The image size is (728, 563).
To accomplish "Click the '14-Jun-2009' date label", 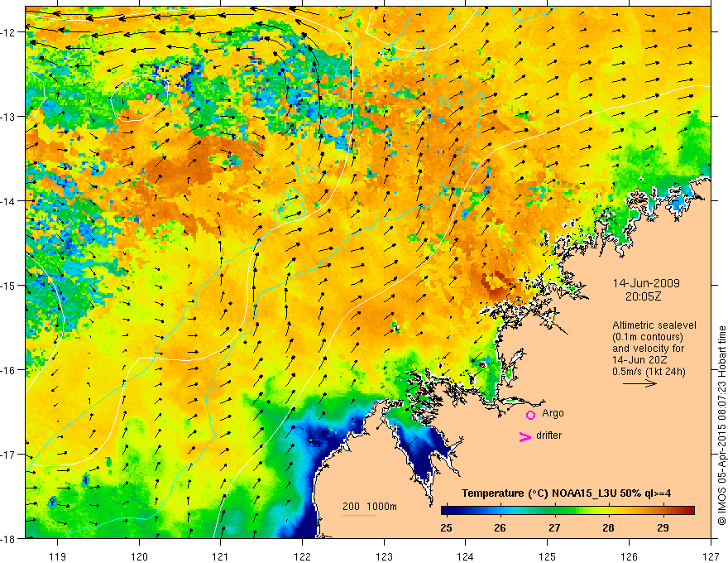I will point(646,283).
